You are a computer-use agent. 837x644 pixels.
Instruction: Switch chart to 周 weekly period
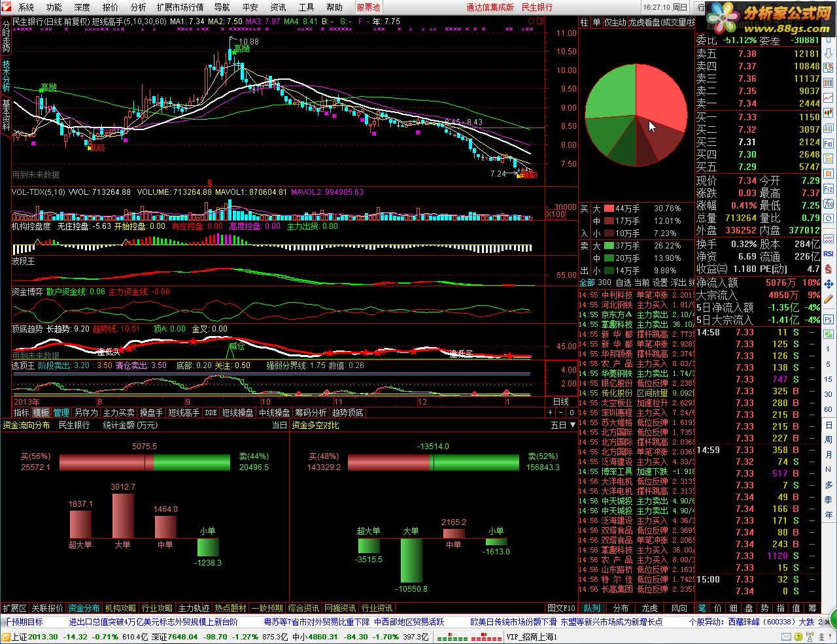(828, 439)
